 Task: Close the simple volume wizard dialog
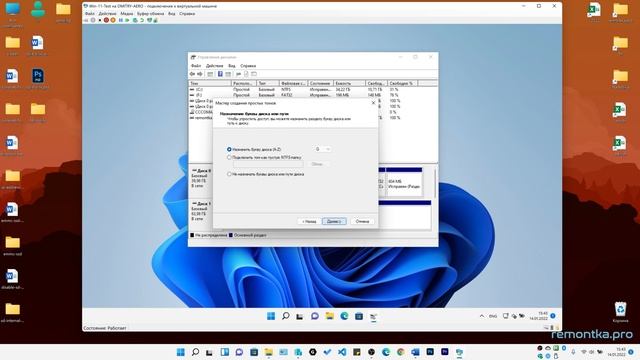[x=373, y=103]
